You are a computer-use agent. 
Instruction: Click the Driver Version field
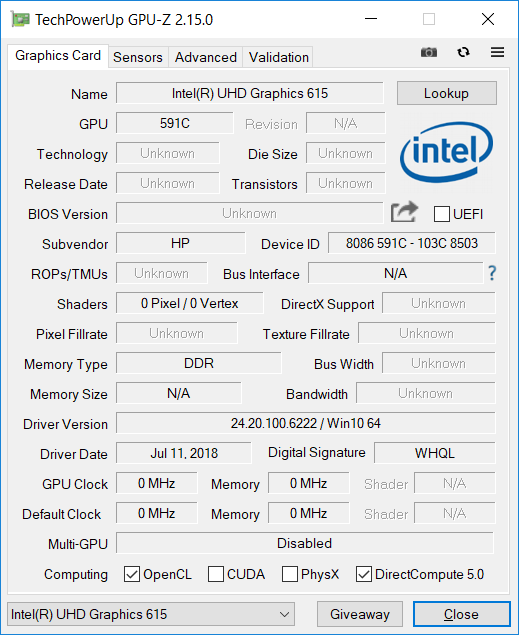pyautogui.click(x=306, y=423)
